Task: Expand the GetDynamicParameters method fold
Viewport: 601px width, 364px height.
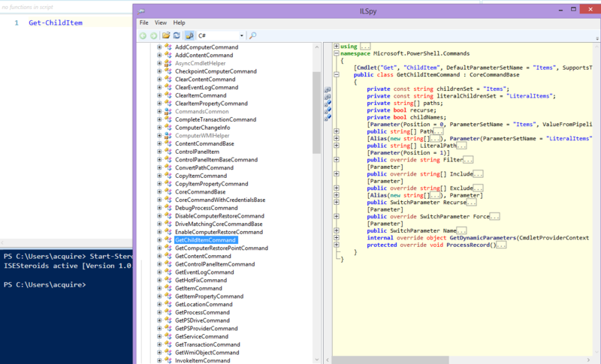Action: click(x=337, y=238)
